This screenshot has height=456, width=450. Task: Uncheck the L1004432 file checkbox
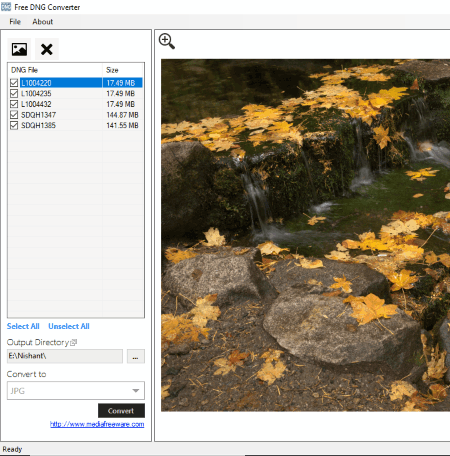click(x=14, y=104)
